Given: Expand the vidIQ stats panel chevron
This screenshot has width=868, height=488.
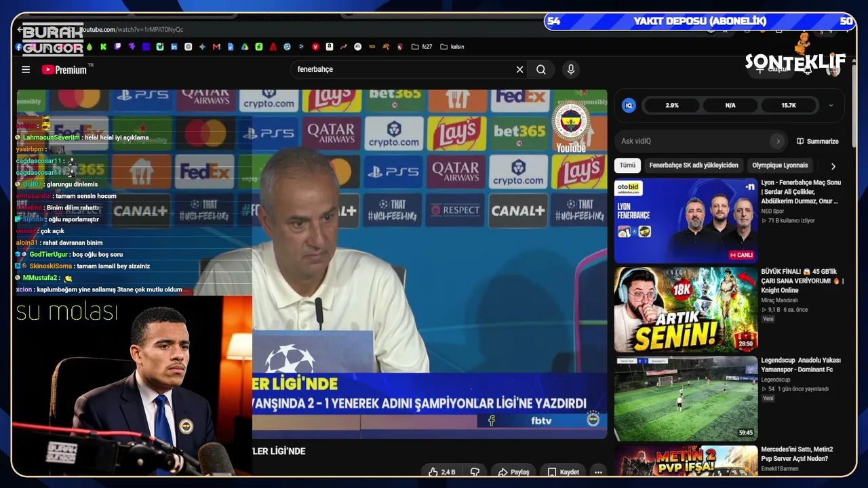Looking at the screenshot, I should pyautogui.click(x=831, y=105).
